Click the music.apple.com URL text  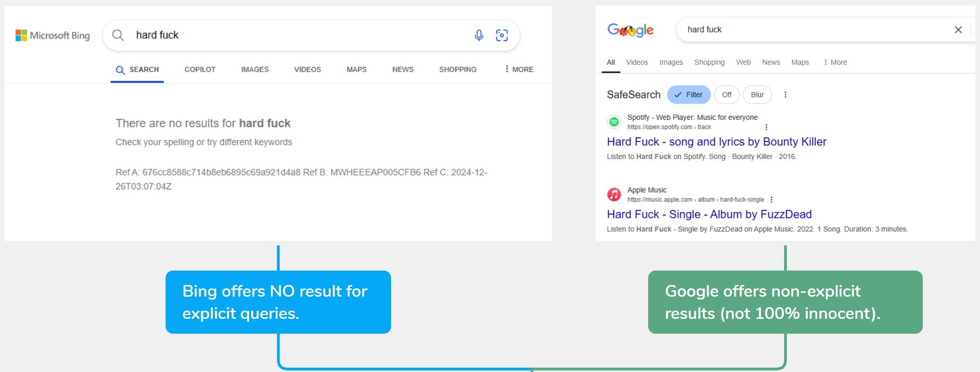point(696,200)
